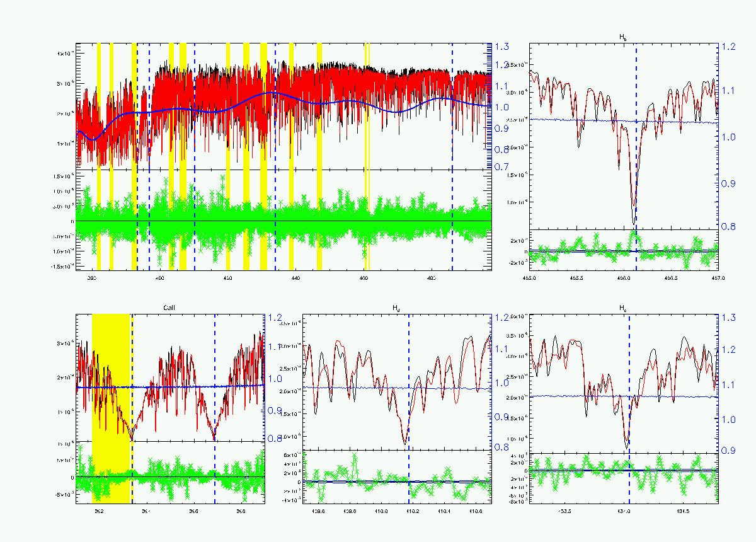Click the H title above the bottom-right panel
This screenshot has height=542, width=756.
coord(623,308)
